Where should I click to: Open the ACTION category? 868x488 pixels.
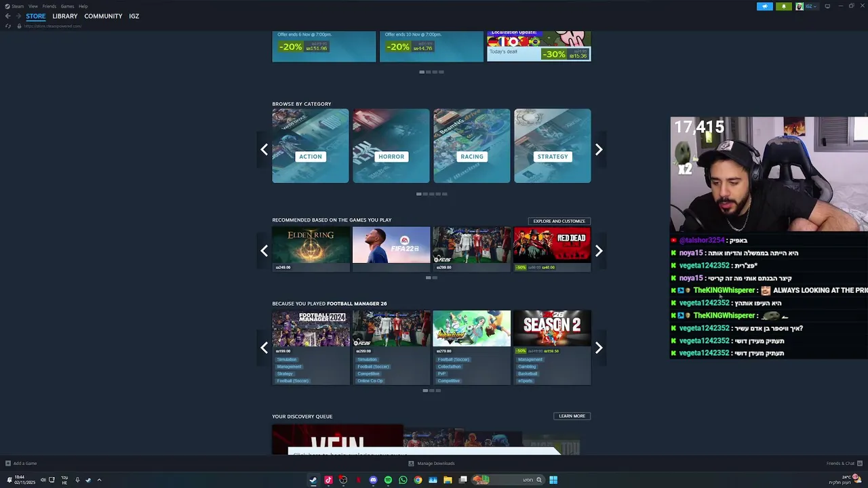(x=311, y=146)
